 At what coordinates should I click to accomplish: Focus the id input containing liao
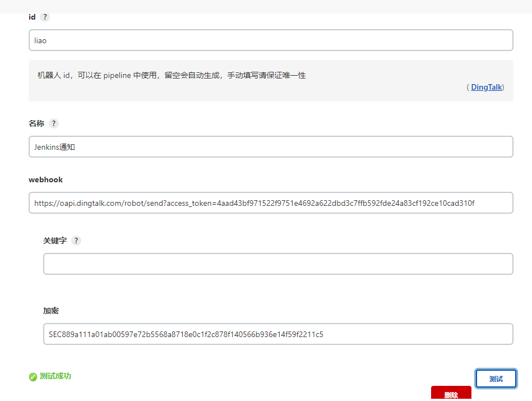[271, 40]
